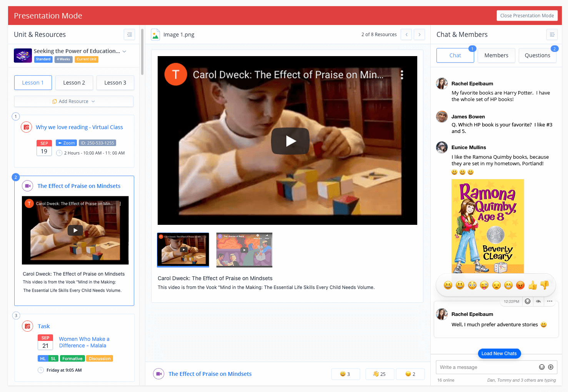Image resolution: width=568 pixels, height=392 pixels.
Task: Click Eunice Mullins' avatar
Action: [x=442, y=147]
